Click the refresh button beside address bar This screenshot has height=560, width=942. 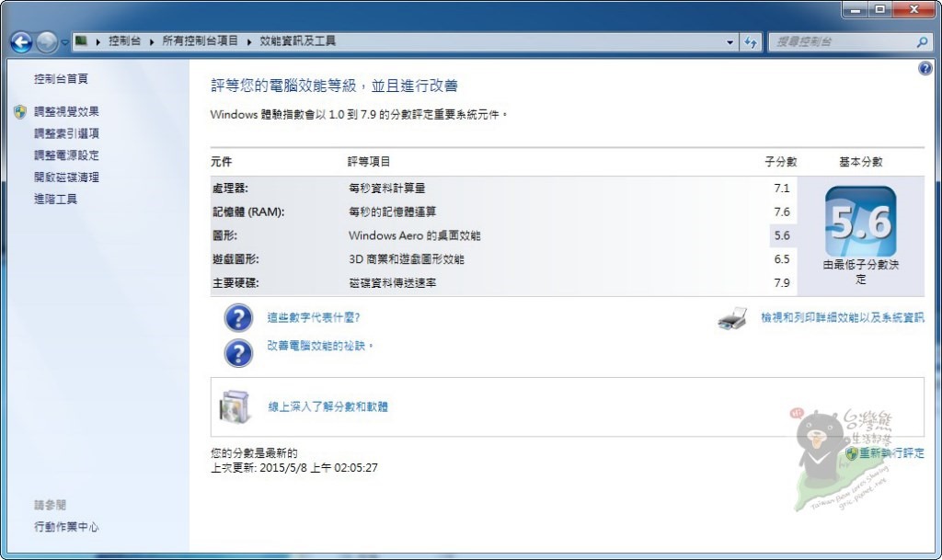(x=751, y=42)
